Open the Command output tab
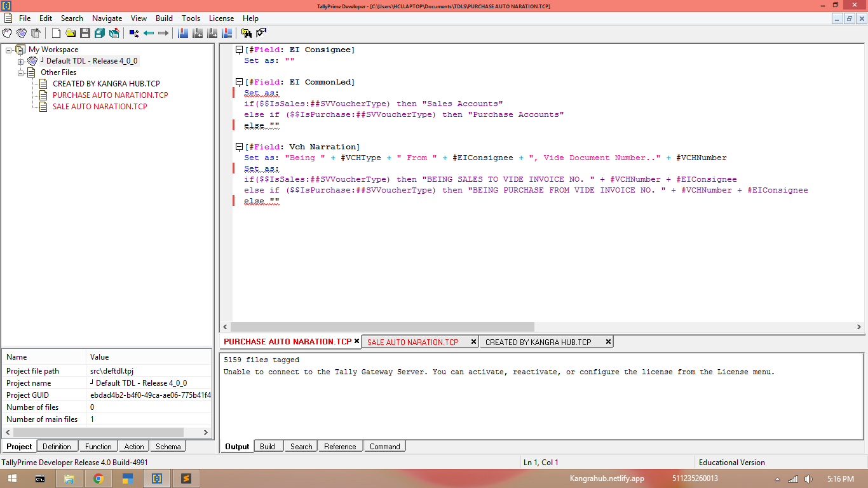 coord(385,447)
